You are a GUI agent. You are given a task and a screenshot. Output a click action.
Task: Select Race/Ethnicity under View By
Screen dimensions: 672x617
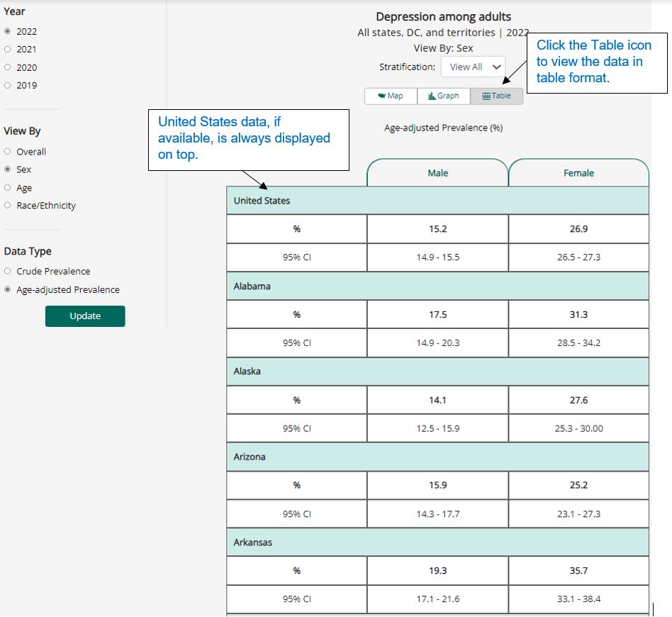(7, 205)
